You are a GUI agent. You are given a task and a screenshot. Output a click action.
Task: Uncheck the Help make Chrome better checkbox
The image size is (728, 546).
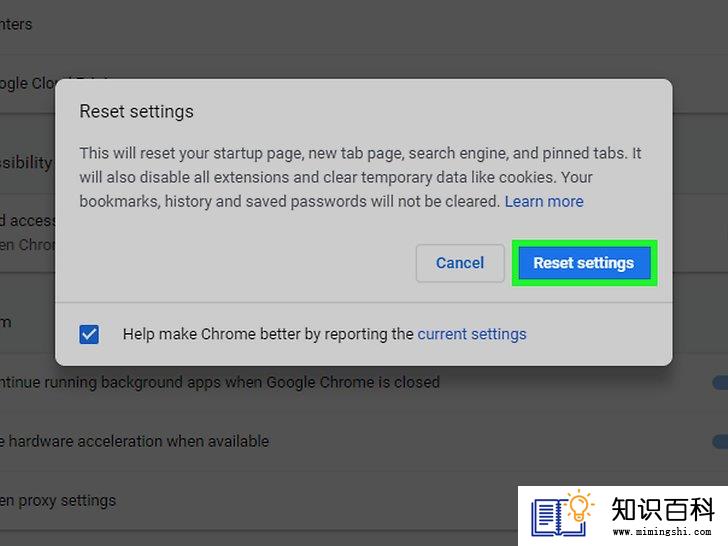(x=89, y=334)
